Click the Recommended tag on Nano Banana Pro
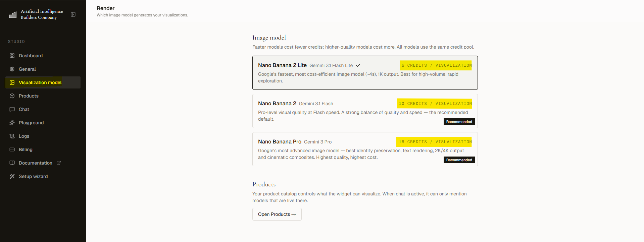 click(459, 160)
